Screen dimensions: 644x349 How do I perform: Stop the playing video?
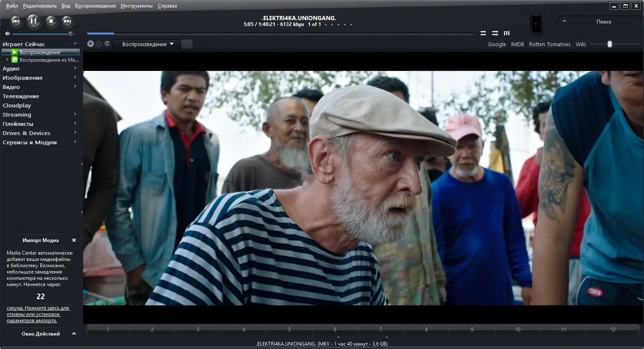(x=51, y=21)
